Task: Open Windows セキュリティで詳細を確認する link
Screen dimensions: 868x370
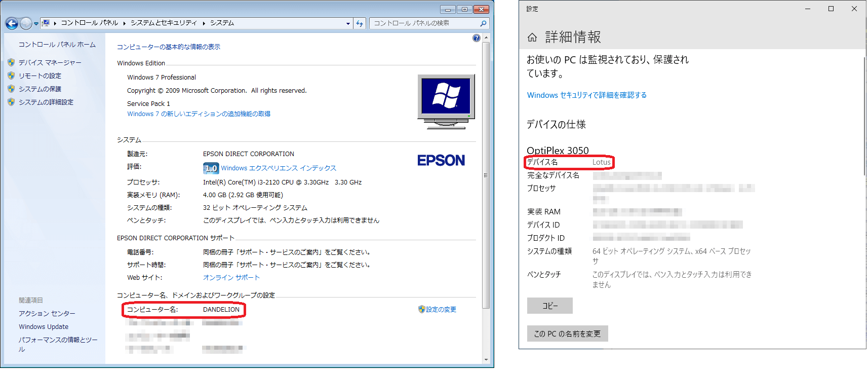Action: pos(586,95)
